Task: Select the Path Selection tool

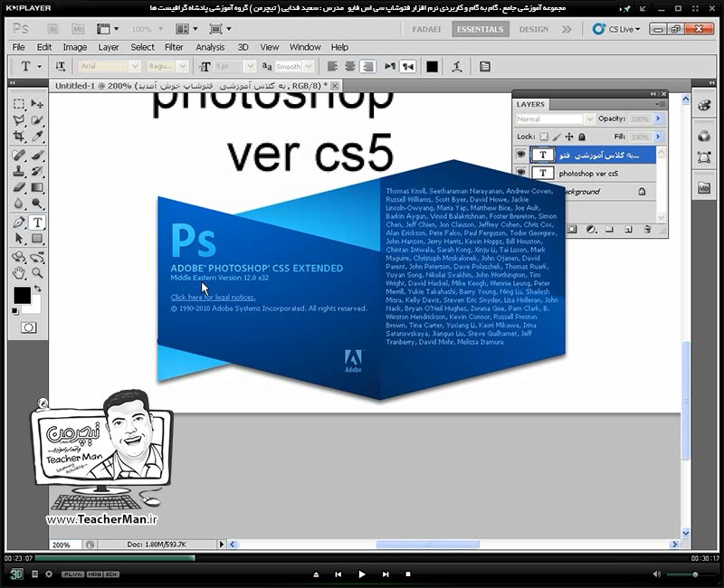Action: coord(19,239)
